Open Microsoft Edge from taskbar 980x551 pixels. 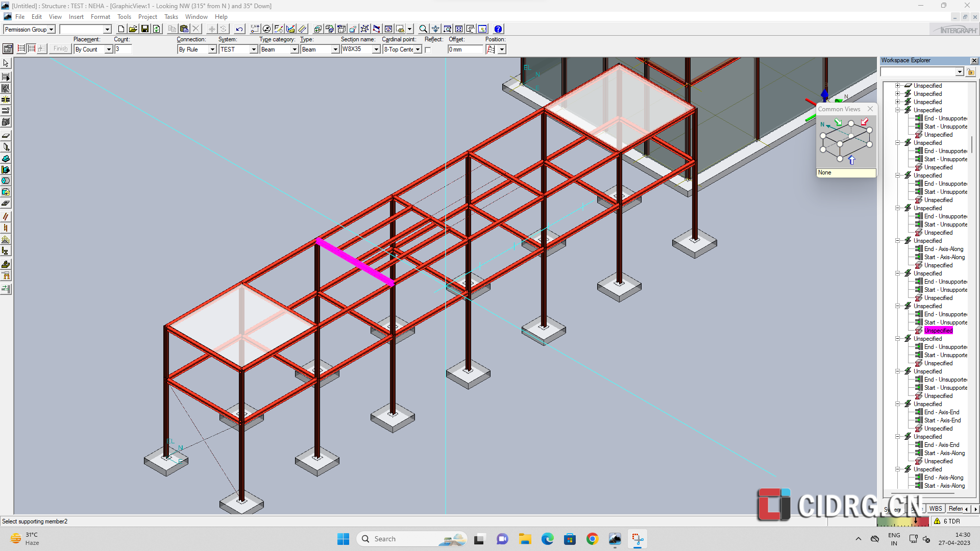coord(547,539)
